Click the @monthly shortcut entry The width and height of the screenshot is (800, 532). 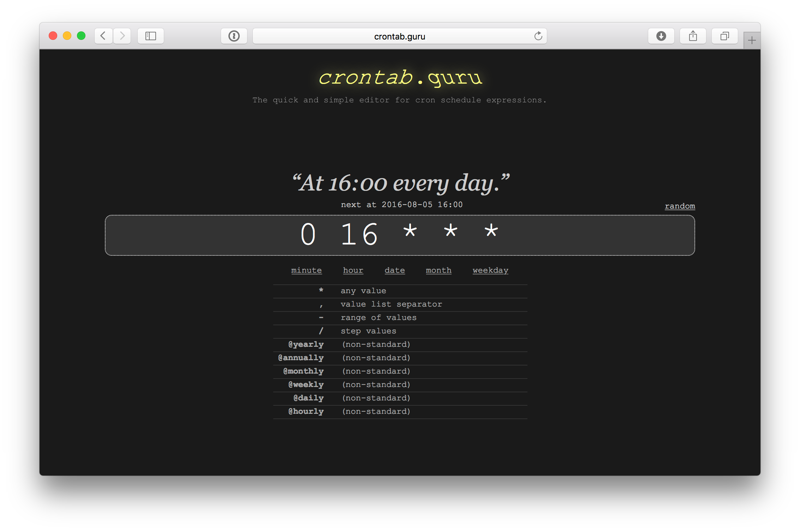point(303,371)
